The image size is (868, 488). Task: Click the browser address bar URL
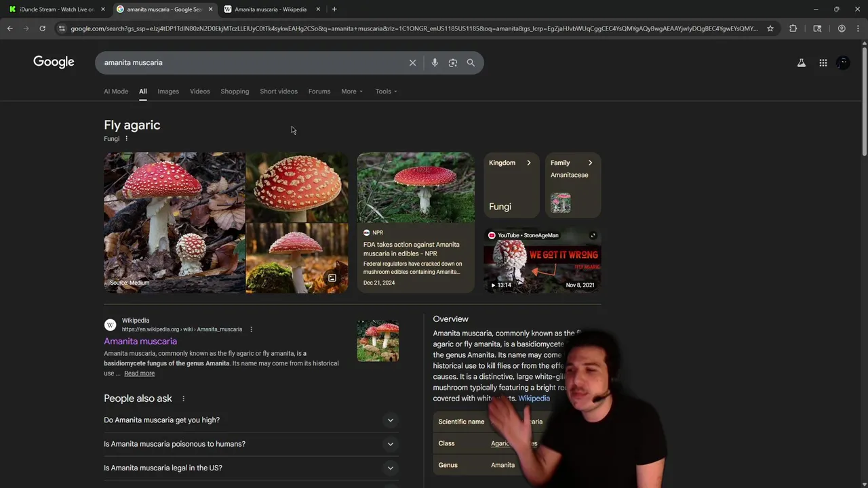pos(414,28)
